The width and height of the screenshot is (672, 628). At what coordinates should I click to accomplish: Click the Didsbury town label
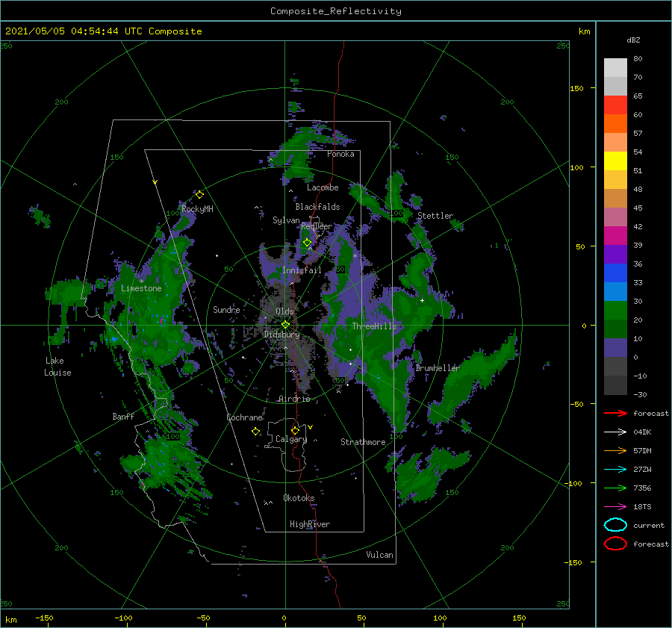282,335
